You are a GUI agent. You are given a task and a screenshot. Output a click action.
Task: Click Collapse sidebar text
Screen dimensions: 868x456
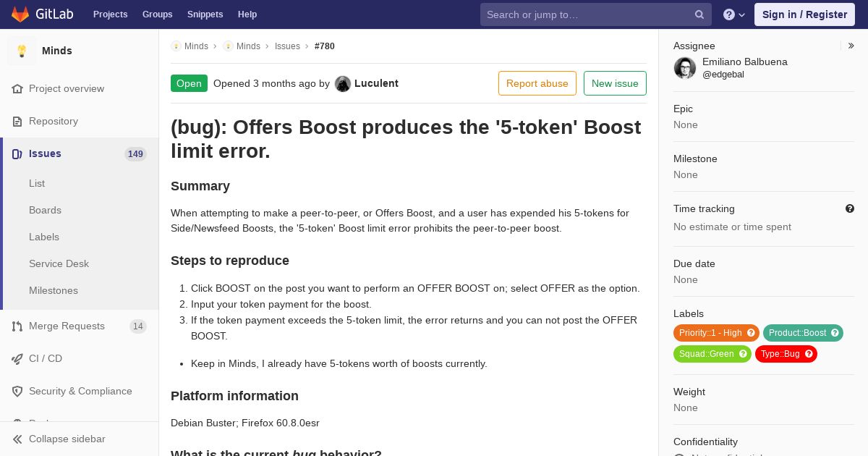pos(67,439)
